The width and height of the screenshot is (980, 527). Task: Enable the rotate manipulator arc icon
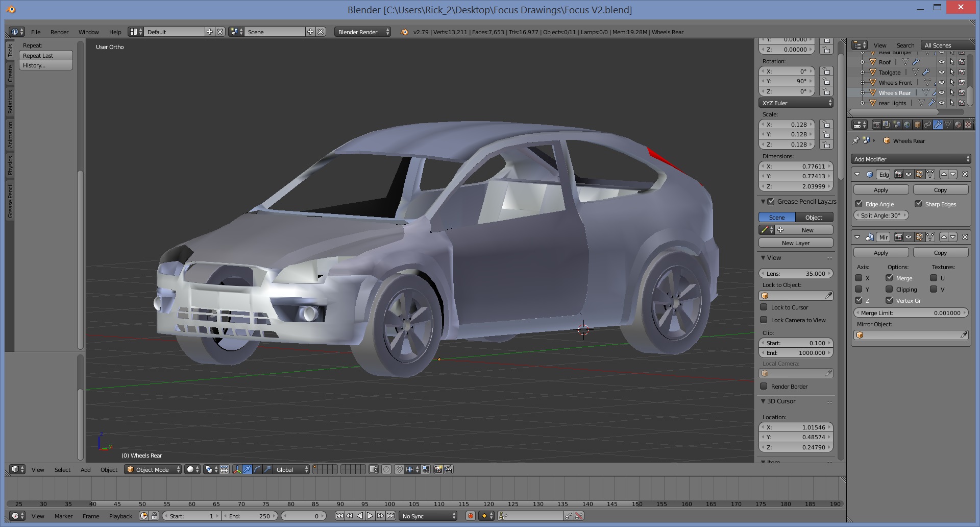click(257, 469)
